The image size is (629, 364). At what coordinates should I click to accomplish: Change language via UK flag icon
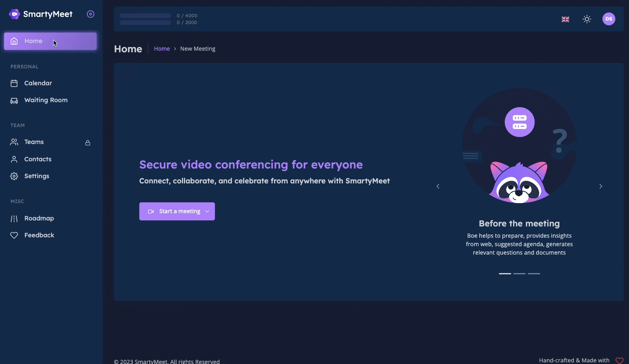click(565, 19)
